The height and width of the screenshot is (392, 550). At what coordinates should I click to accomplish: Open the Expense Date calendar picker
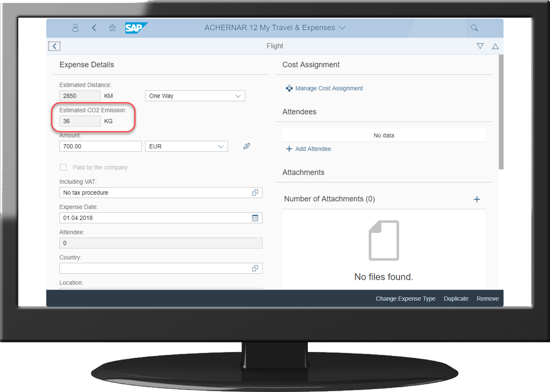pyautogui.click(x=255, y=218)
